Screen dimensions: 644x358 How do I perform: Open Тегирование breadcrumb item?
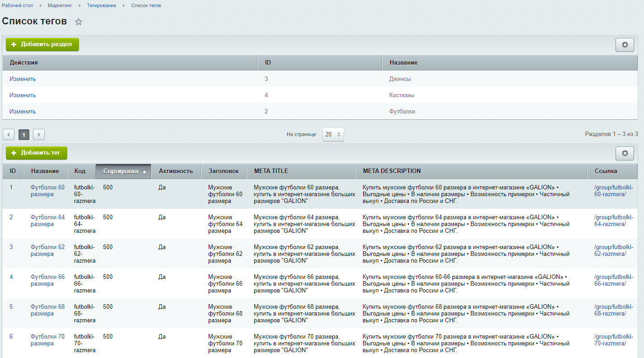[101, 5]
